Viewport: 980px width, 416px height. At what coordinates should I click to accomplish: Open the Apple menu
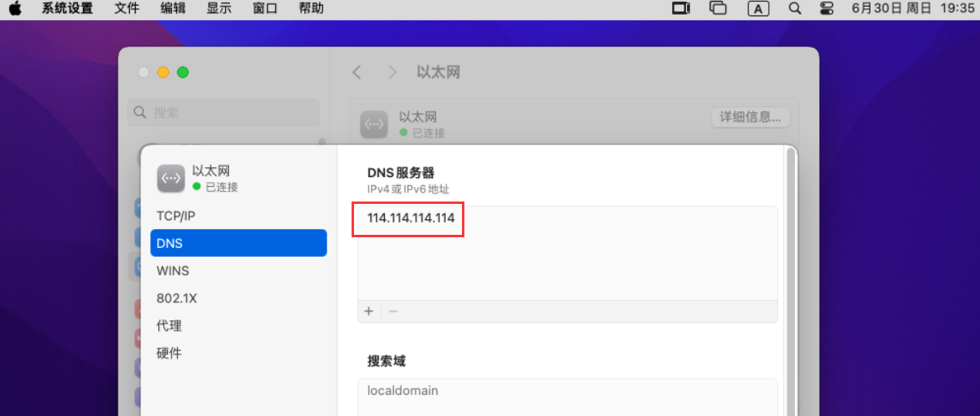click(15, 9)
